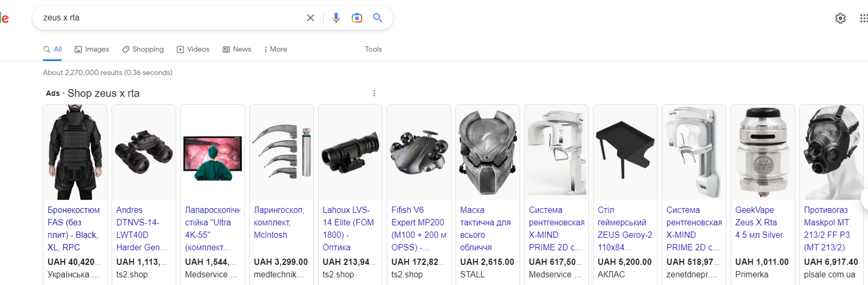
Task: Open the Andres DTNVS-14 night vision image
Action: point(144,152)
